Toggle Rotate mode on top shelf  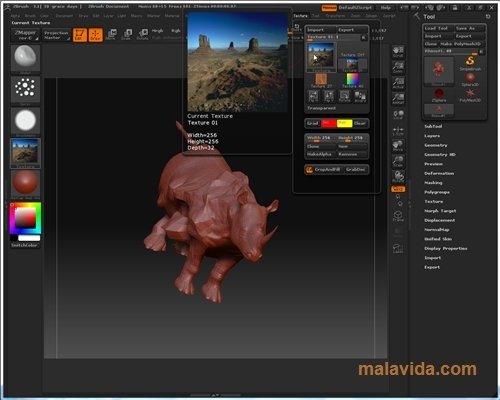click(142, 35)
